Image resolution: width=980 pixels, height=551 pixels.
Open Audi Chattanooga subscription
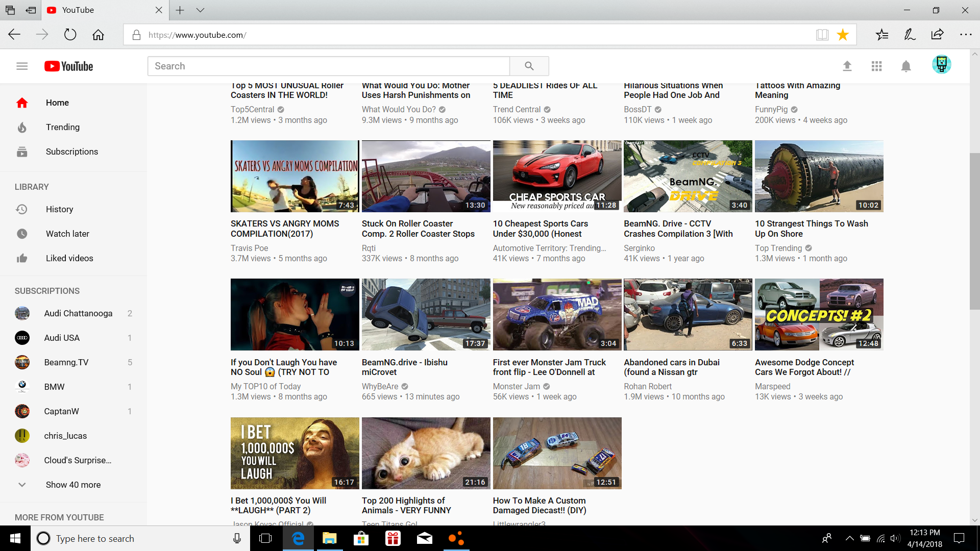(73, 314)
